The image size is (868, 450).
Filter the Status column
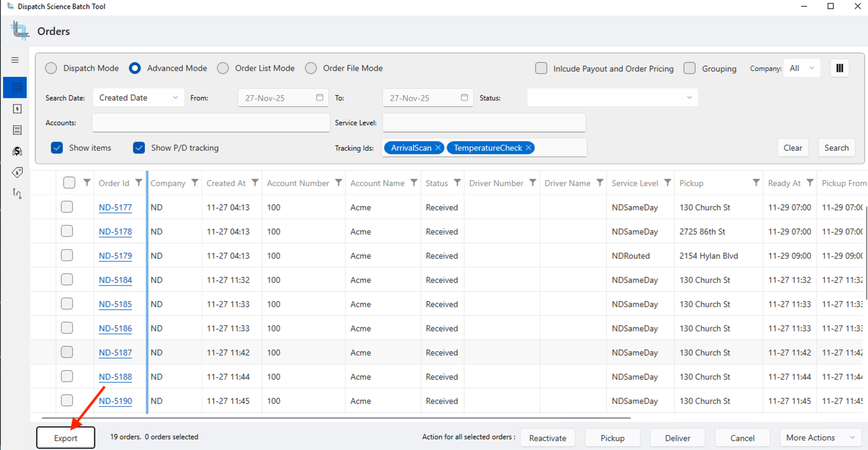(x=457, y=183)
